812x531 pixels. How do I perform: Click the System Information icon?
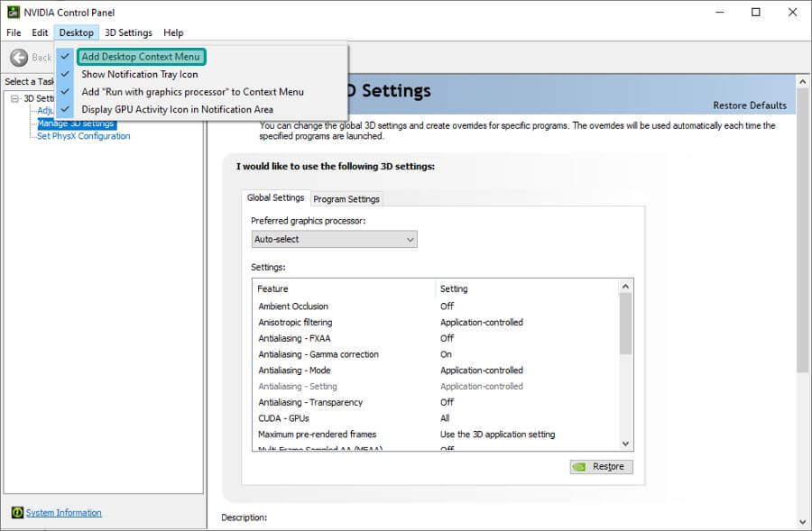coord(18,512)
